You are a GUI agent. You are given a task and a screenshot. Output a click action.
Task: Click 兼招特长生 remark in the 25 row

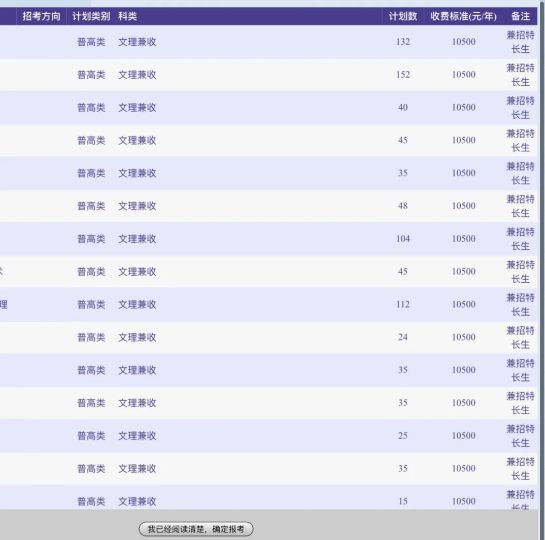tap(520, 436)
